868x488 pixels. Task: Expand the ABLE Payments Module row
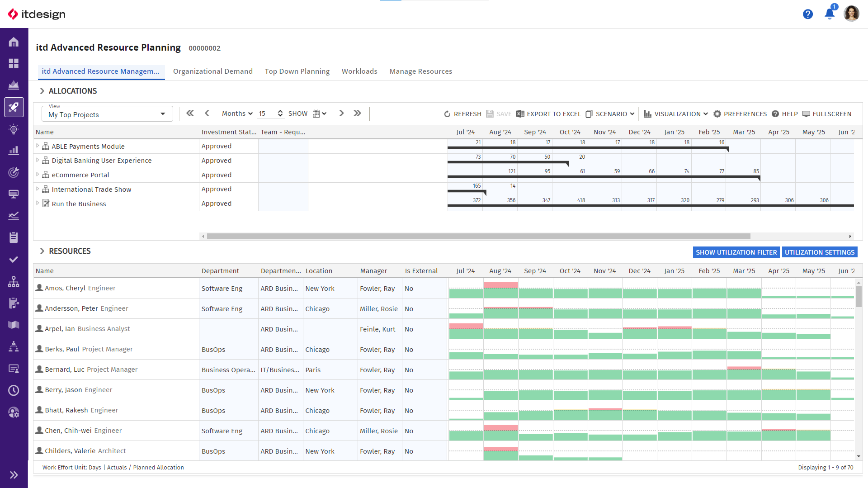pyautogui.click(x=38, y=146)
